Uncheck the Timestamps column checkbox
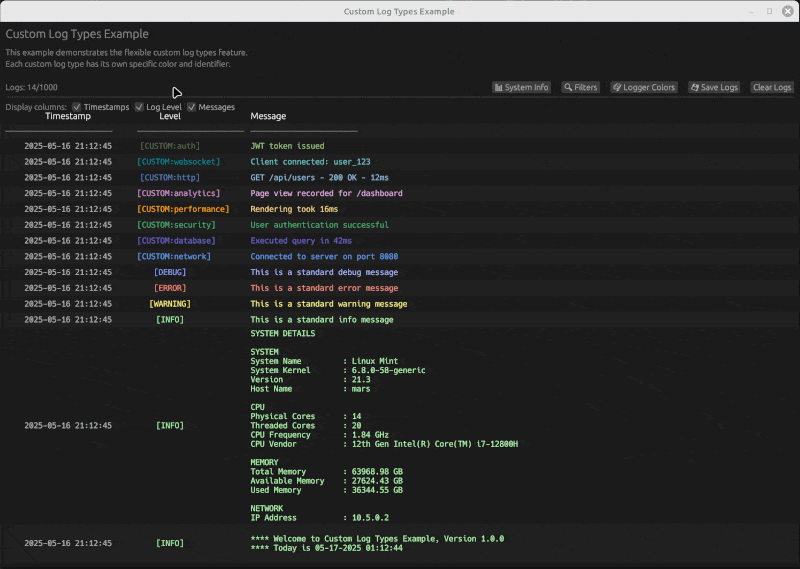 [x=77, y=107]
